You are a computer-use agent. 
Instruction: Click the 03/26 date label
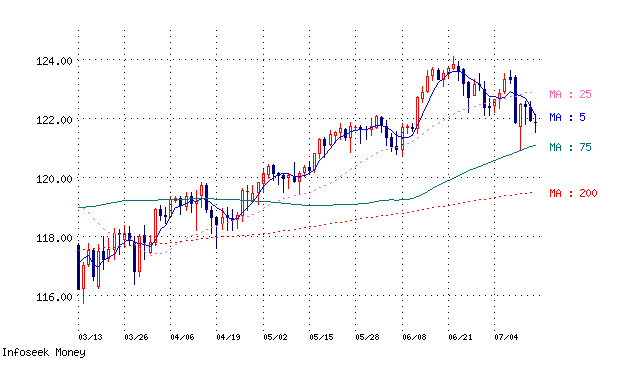pos(136,337)
